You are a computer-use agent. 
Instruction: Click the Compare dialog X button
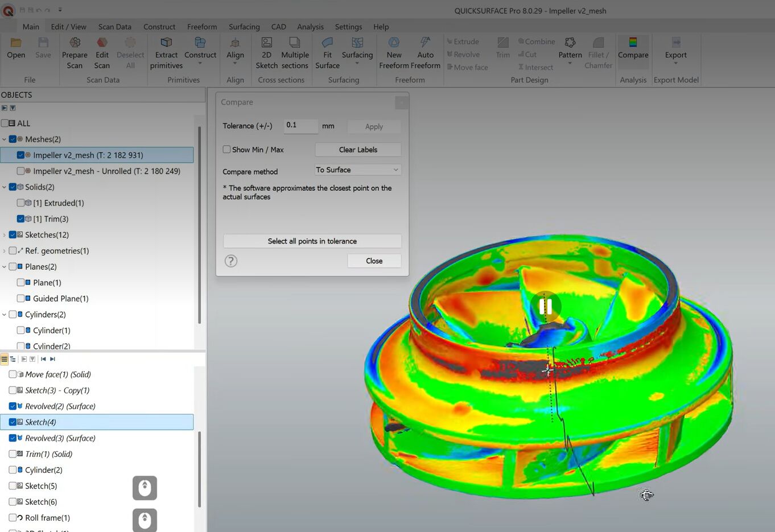(401, 102)
